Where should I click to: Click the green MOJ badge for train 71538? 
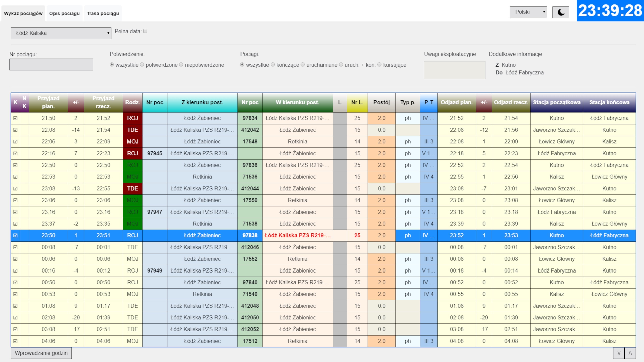point(132,224)
